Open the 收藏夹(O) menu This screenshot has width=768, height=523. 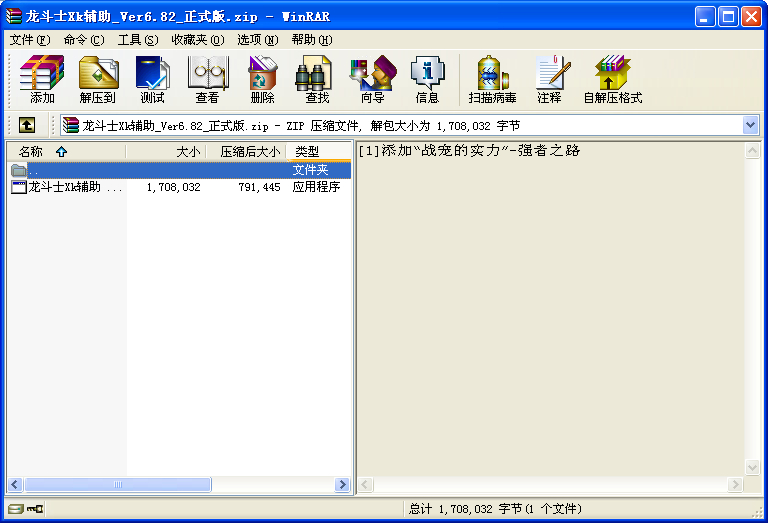coord(198,40)
